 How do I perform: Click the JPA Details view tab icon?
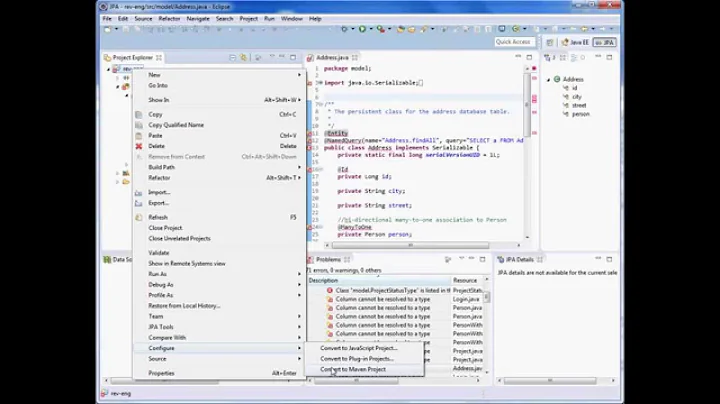(x=501, y=260)
